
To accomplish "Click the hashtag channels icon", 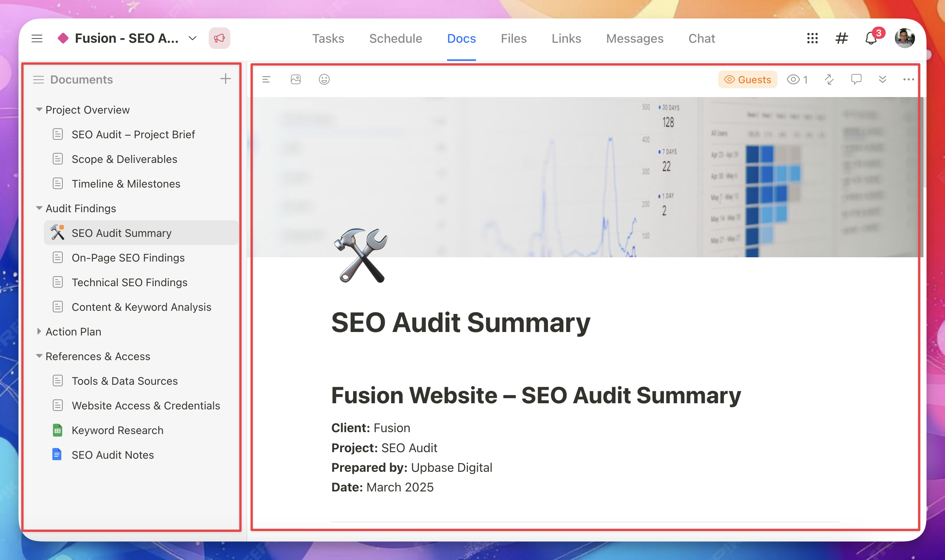I will (x=841, y=39).
